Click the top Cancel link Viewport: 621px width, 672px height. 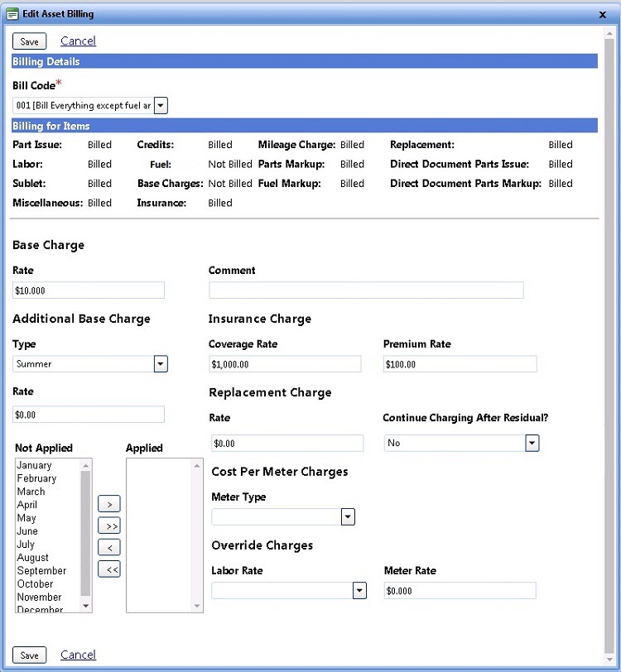click(78, 41)
